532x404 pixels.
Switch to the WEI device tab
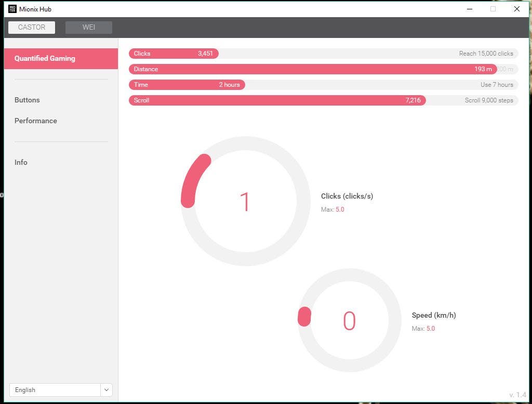pyautogui.click(x=89, y=28)
